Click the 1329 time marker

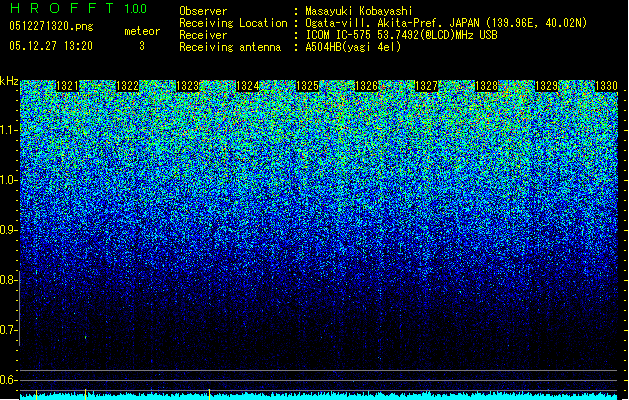pos(546,86)
